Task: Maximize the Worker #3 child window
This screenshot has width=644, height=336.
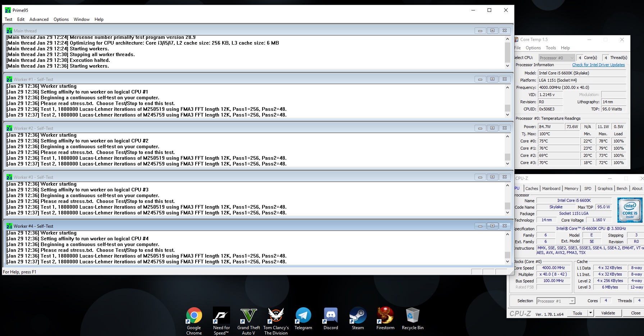Action: point(492,177)
